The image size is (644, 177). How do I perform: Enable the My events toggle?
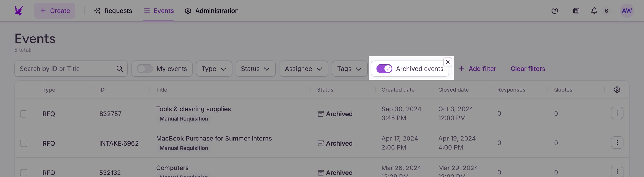pyautogui.click(x=145, y=69)
